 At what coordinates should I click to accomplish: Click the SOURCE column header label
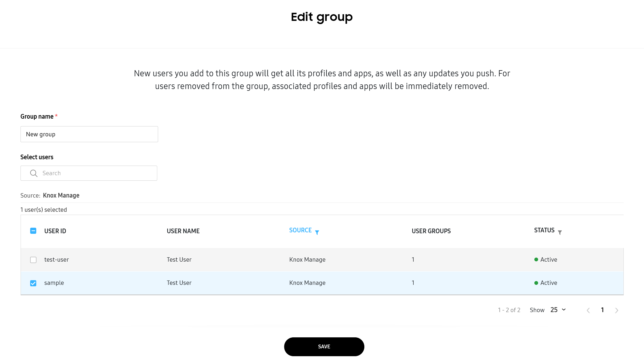(x=300, y=230)
